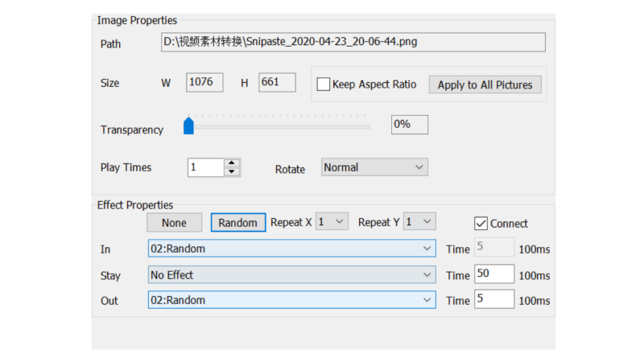This screenshot has height=362, width=644.
Task: Click the Transparency slider handle
Action: tap(188, 126)
